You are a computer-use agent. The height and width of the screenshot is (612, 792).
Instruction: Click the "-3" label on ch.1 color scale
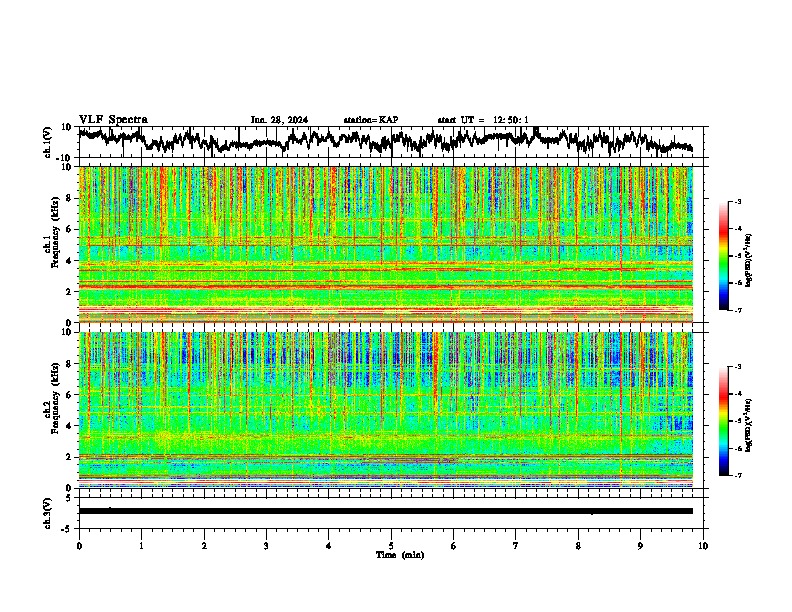coord(738,201)
